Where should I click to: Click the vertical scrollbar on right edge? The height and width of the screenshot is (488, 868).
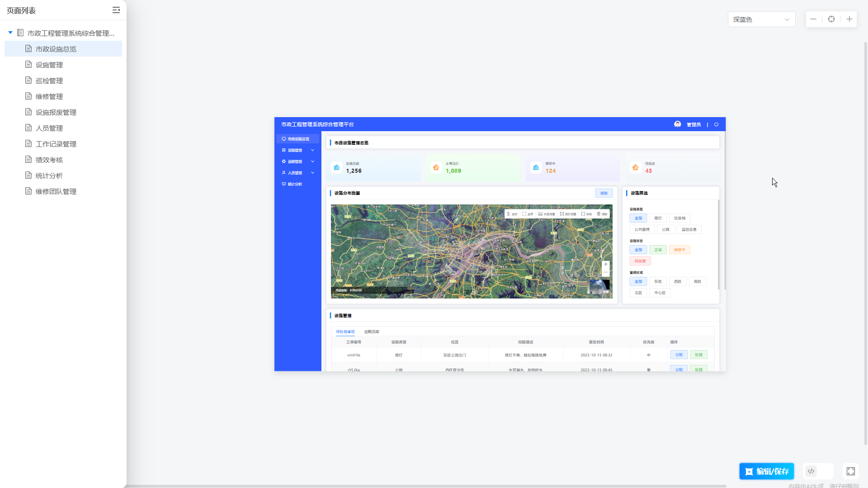[x=865, y=244]
